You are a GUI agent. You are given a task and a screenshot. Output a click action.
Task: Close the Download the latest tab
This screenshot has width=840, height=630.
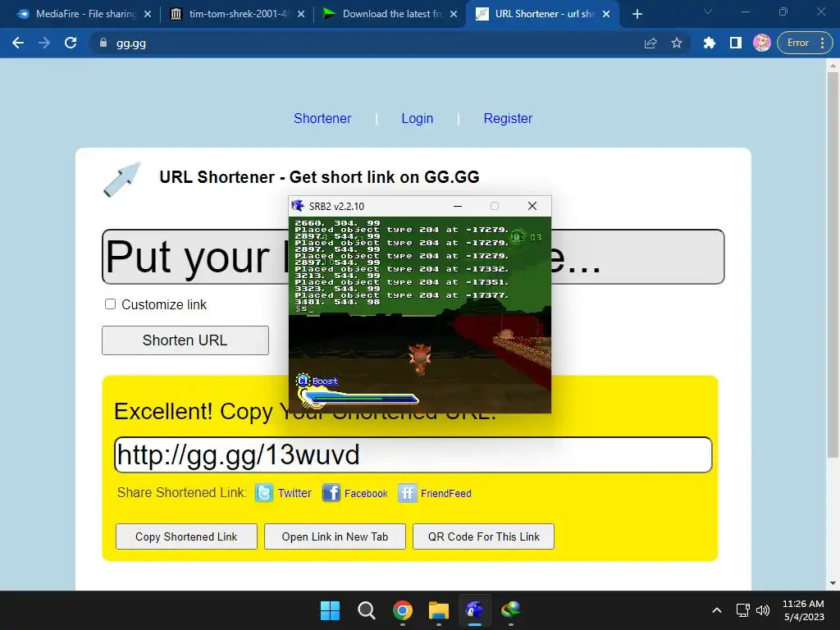pyautogui.click(x=454, y=15)
